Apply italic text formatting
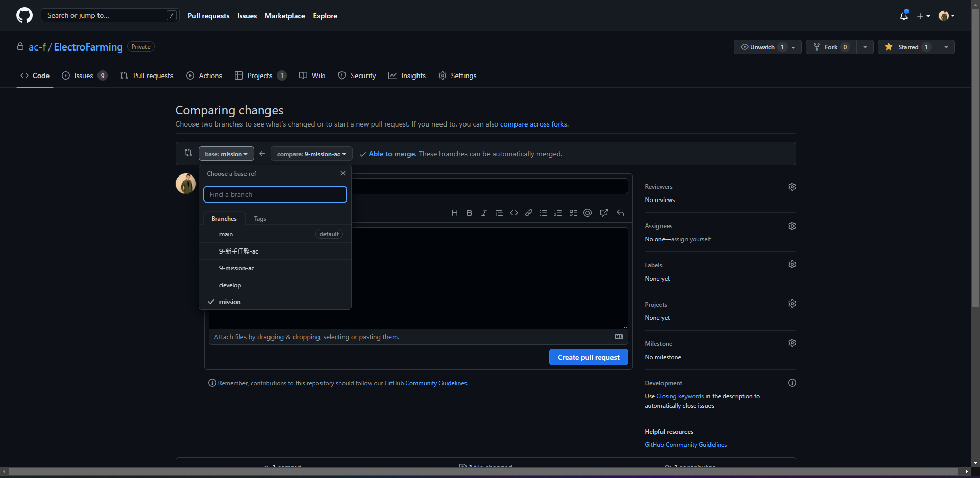Viewport: 980px width, 478px height. (484, 213)
